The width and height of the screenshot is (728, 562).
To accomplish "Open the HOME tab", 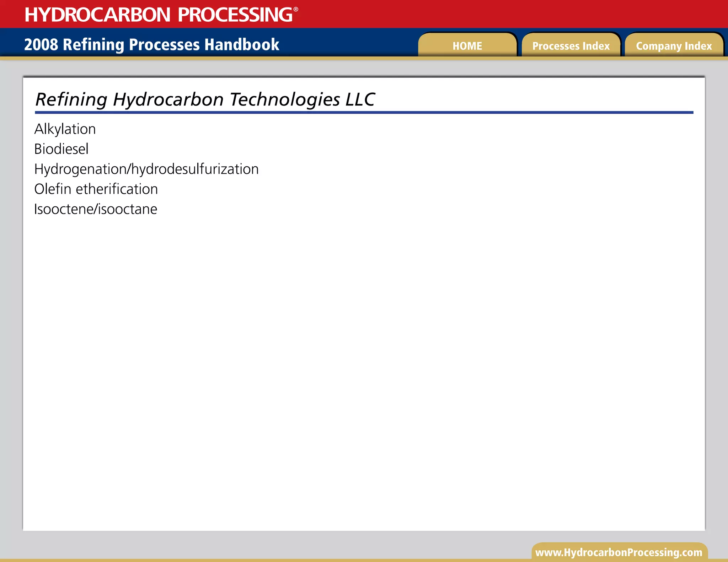I will pyautogui.click(x=467, y=45).
